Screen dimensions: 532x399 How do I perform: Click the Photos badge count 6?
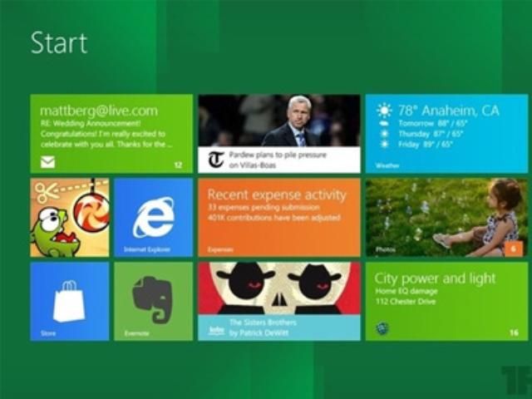click(x=514, y=249)
